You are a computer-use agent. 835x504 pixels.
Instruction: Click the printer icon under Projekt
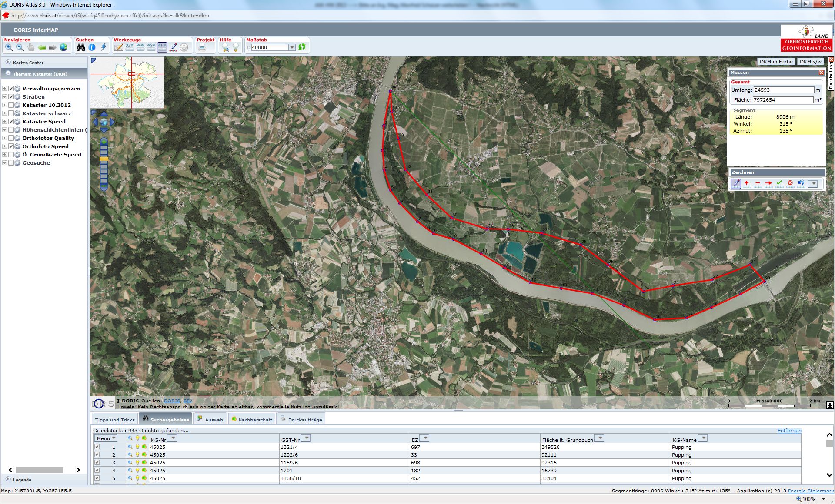click(x=202, y=47)
